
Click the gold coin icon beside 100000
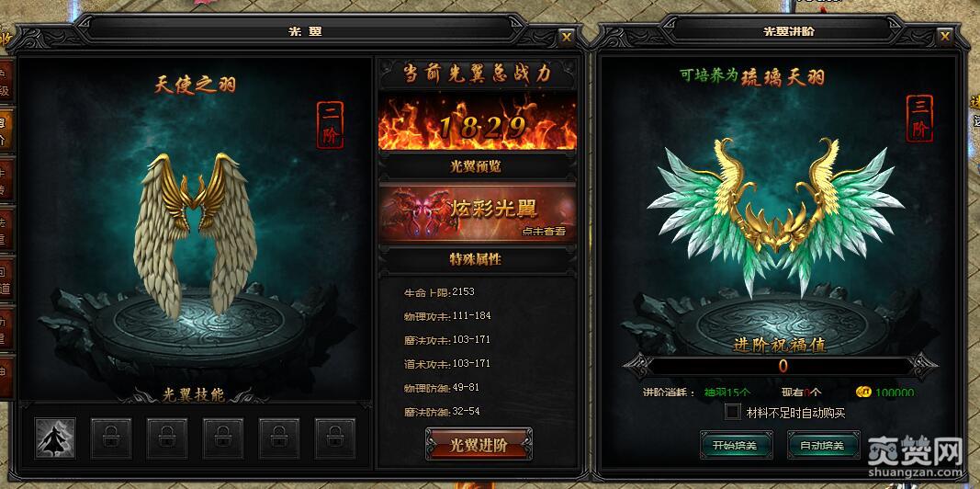(x=863, y=392)
